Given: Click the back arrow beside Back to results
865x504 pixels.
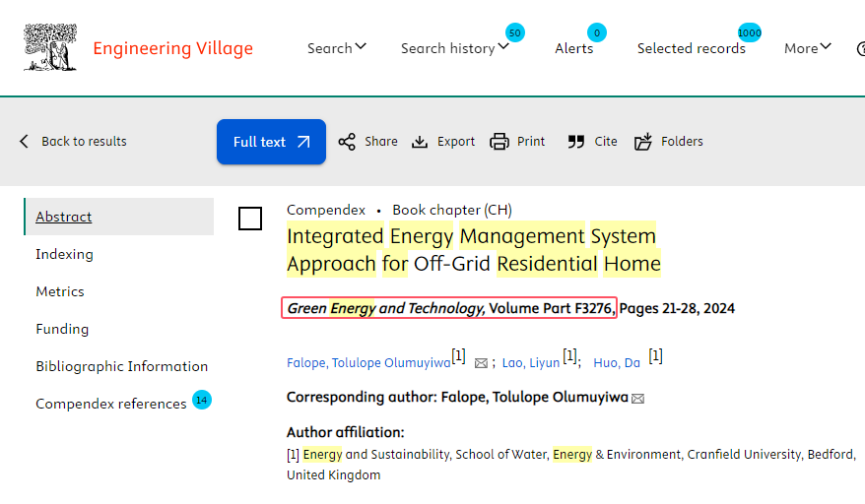Looking at the screenshot, I should (x=25, y=142).
